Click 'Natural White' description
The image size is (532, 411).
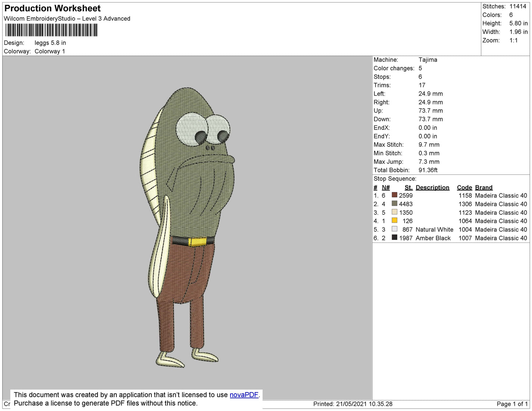pyautogui.click(x=434, y=229)
